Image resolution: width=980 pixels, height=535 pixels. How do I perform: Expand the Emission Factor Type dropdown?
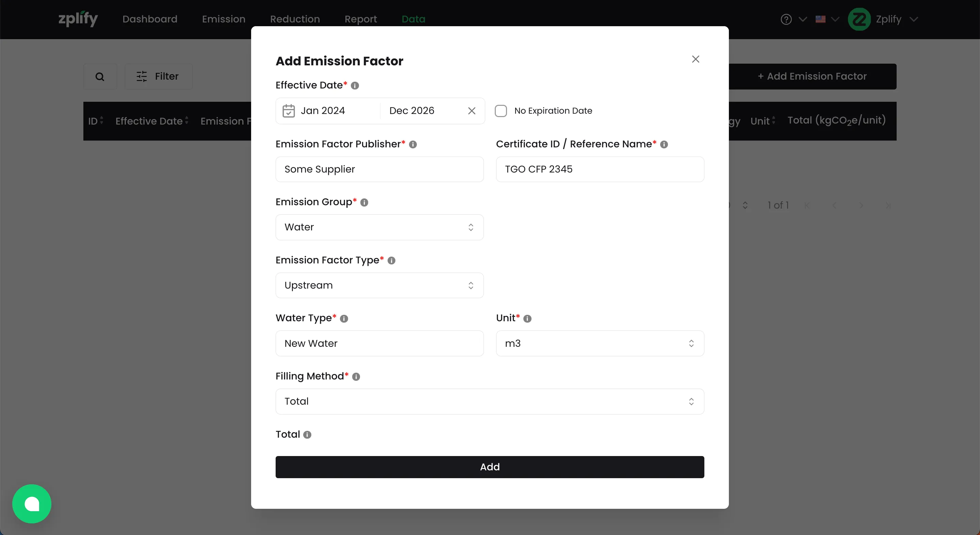tap(379, 286)
